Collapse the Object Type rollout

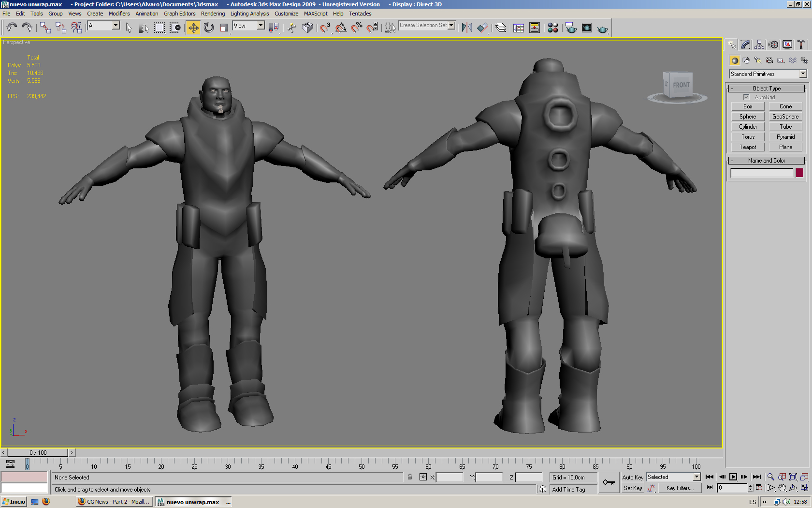pyautogui.click(x=766, y=89)
